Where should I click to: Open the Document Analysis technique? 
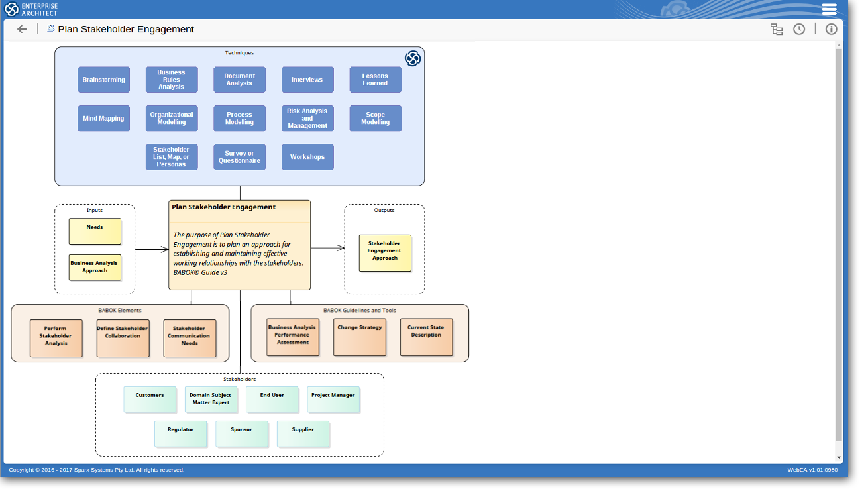[x=239, y=80]
